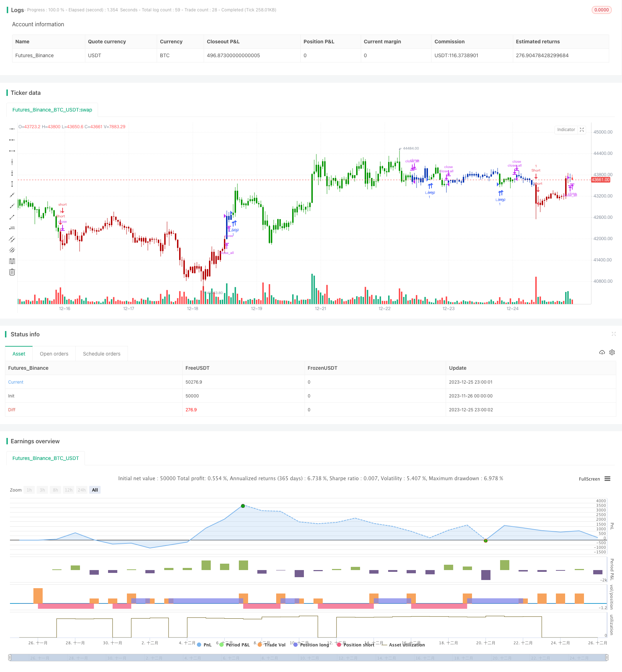
Task: Download the status info via cloud icon
Action: [602, 352]
